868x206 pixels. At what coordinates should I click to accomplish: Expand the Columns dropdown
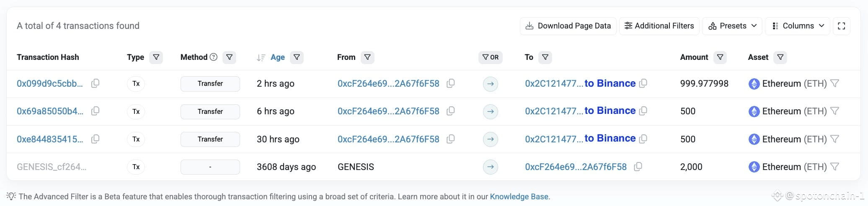tap(797, 26)
